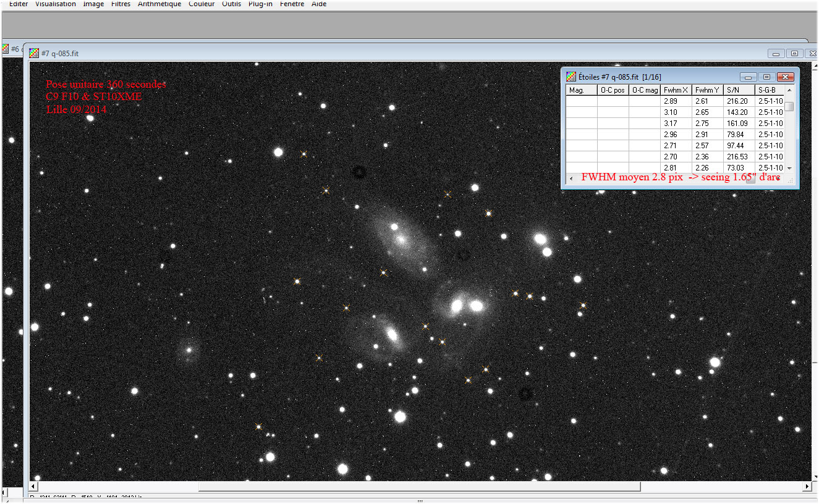This screenshot has width=819, height=504.
Task: Open the Couleur menu
Action: pos(202,4)
